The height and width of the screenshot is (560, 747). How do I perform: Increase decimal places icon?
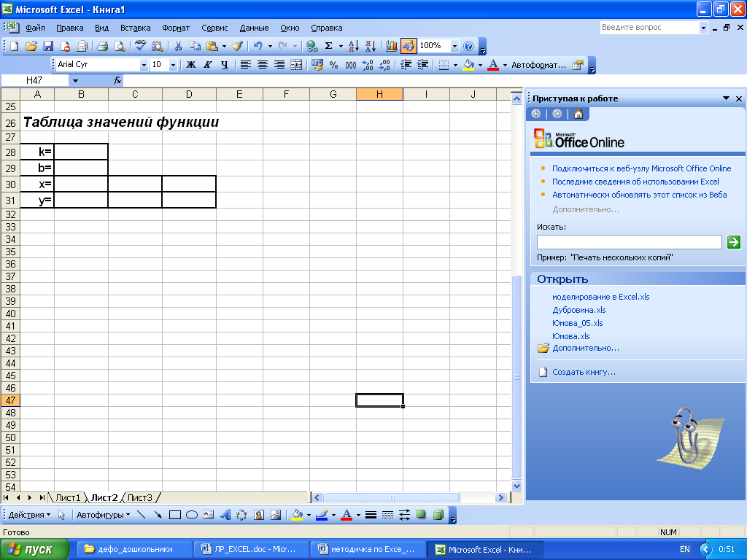[x=368, y=65]
